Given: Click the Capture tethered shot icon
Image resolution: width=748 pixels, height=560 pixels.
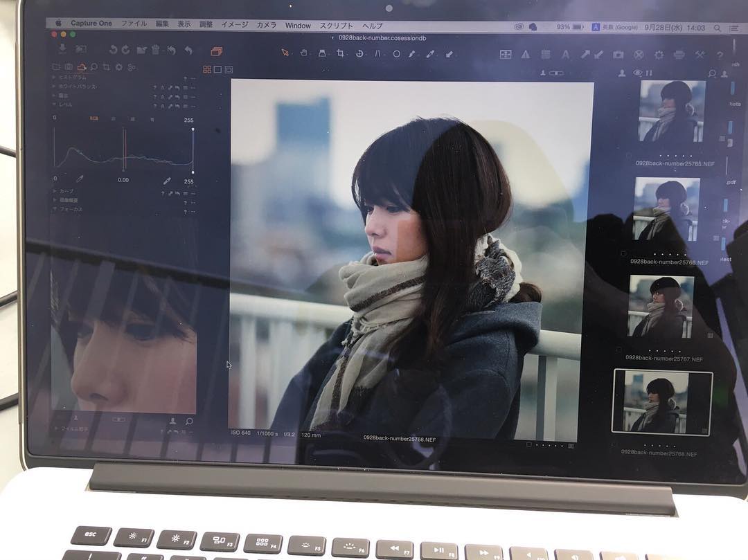Looking at the screenshot, I should tap(80, 48).
